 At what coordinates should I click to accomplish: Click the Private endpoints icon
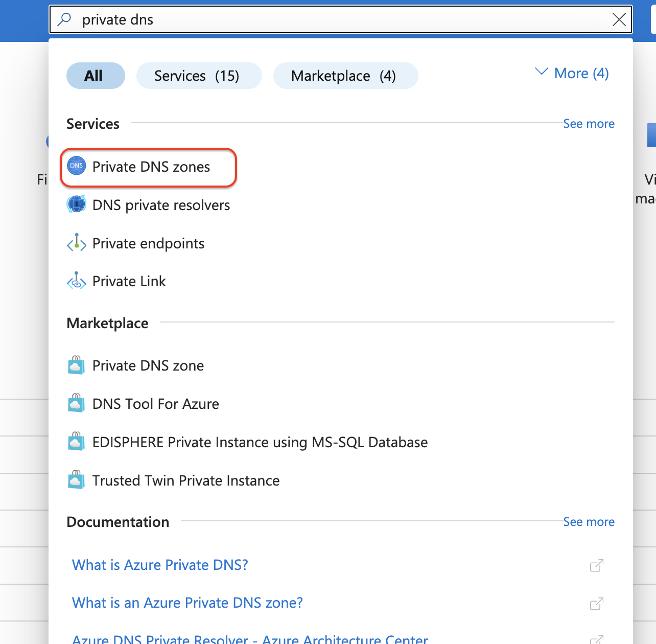pyautogui.click(x=77, y=243)
